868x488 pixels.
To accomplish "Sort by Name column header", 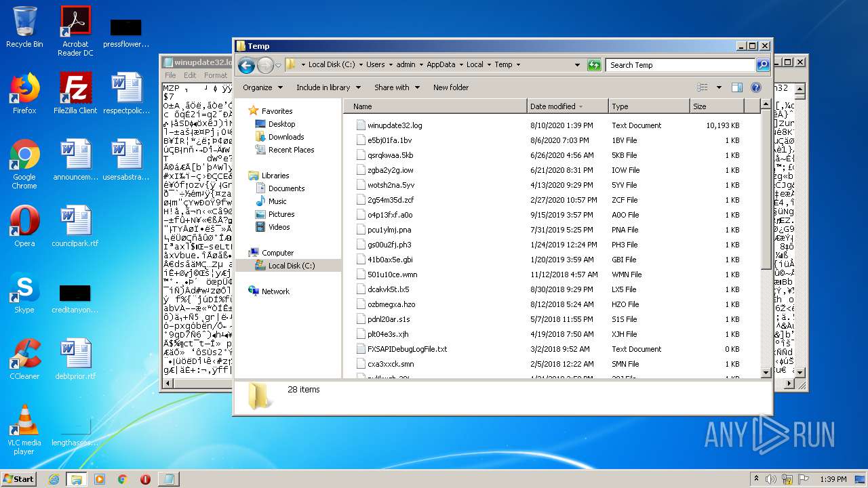I will tap(435, 106).
